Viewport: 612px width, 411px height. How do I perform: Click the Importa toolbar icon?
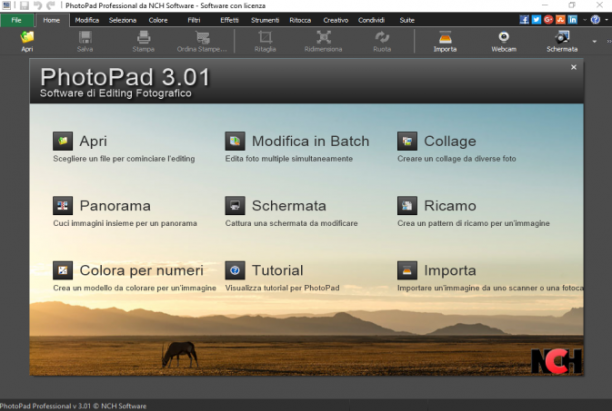coord(445,37)
